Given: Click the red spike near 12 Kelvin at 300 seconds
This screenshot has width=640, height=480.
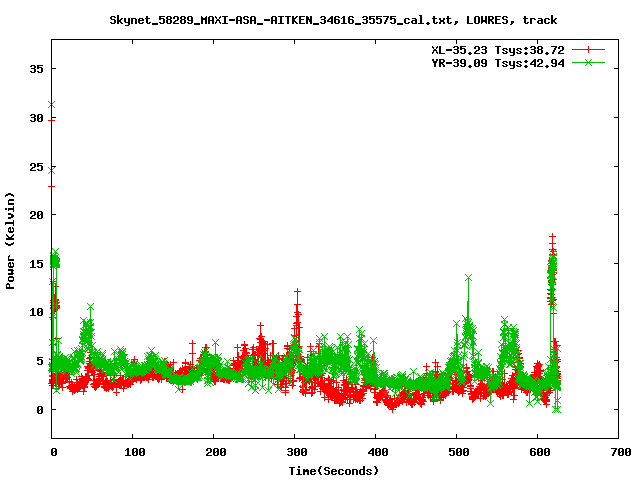Looking at the screenshot, I should coord(297,291).
